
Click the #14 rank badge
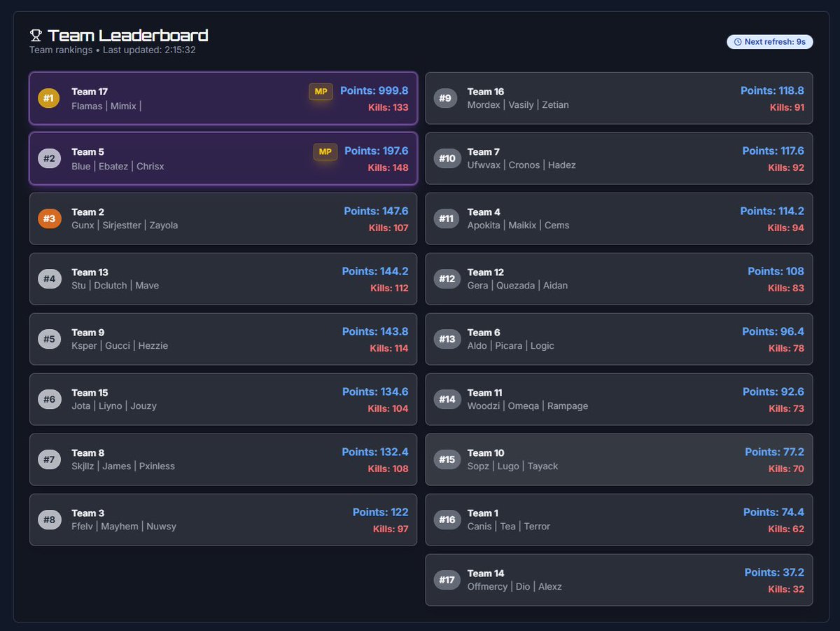click(447, 399)
